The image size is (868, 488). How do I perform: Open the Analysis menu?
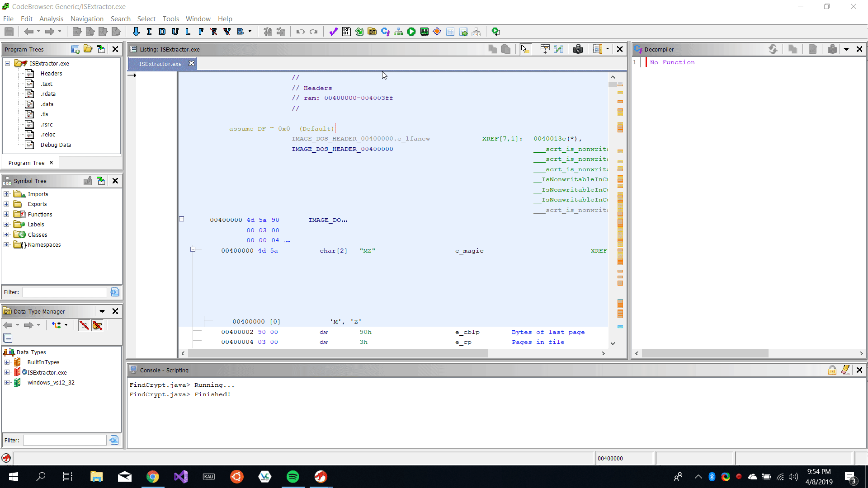point(51,19)
